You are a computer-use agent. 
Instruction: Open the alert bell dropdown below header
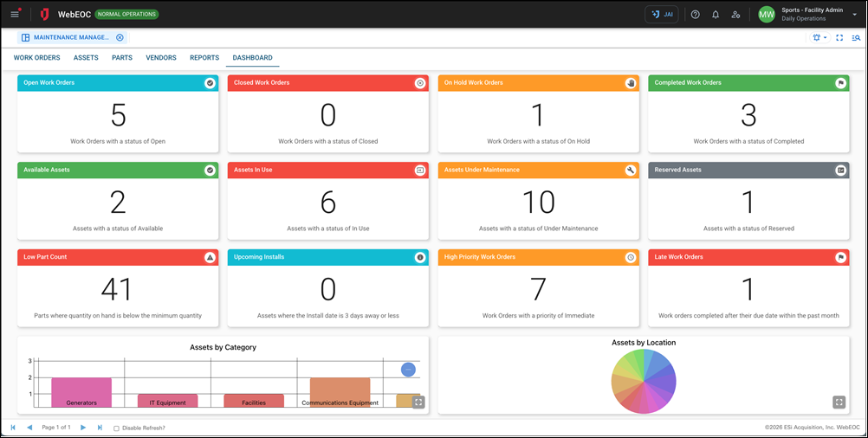(819, 38)
